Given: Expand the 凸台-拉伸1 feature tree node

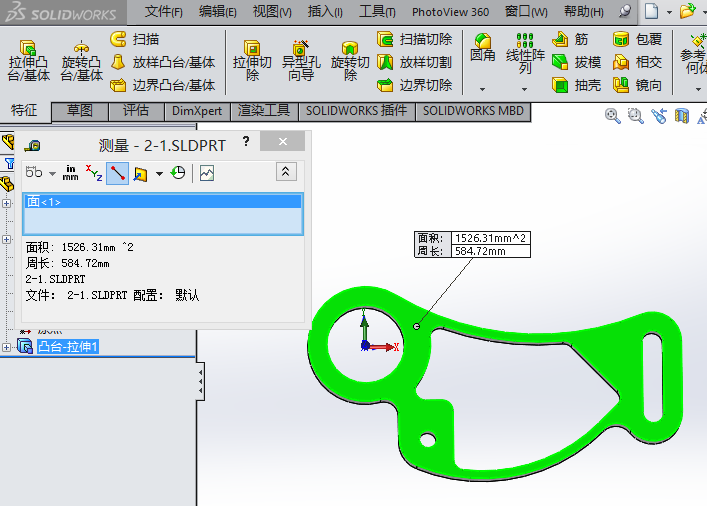Looking at the screenshot, I should [7, 347].
